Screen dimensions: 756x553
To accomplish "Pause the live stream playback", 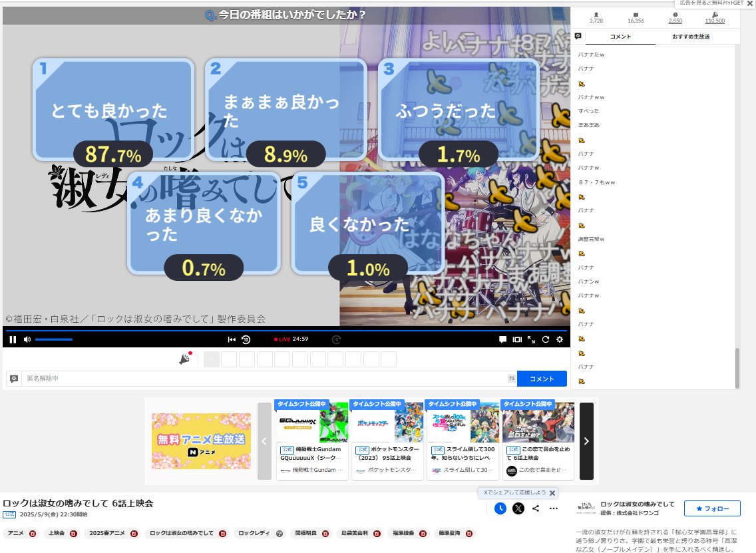I will click(x=13, y=339).
